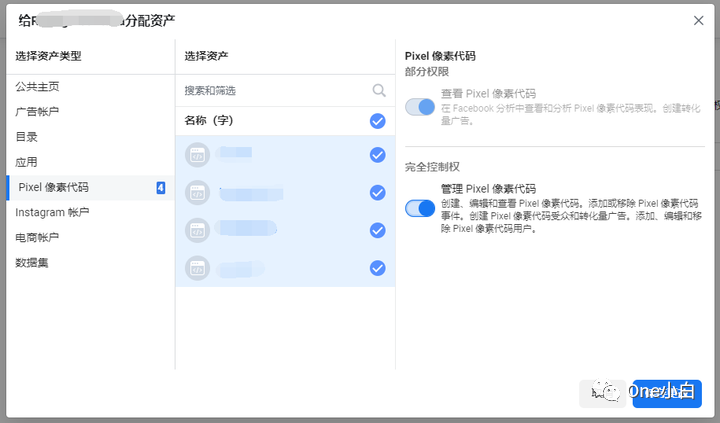Select 目录 asset type

[x=90, y=137]
